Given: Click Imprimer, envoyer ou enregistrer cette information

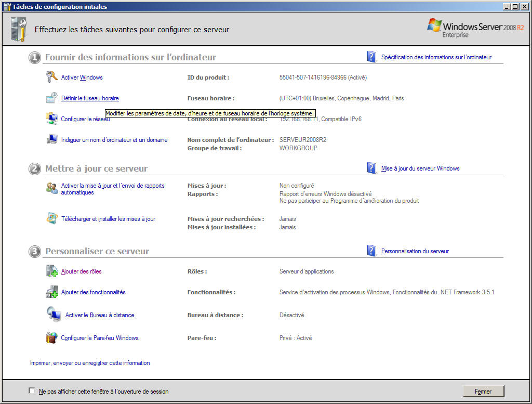Looking at the screenshot, I should 90,362.
